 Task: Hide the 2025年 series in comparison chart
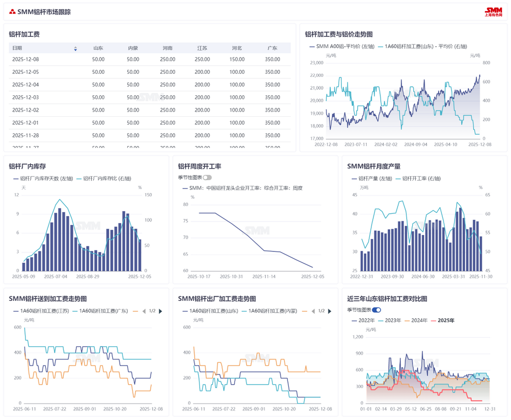point(443,321)
